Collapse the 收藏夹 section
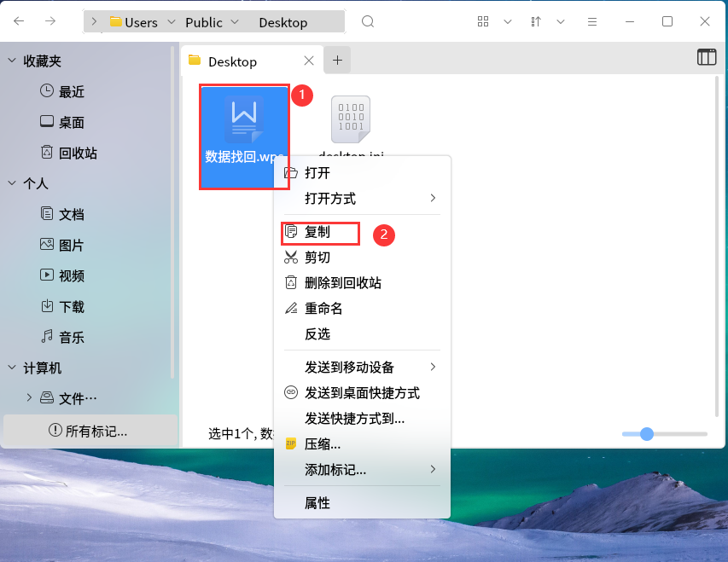 [x=12, y=61]
